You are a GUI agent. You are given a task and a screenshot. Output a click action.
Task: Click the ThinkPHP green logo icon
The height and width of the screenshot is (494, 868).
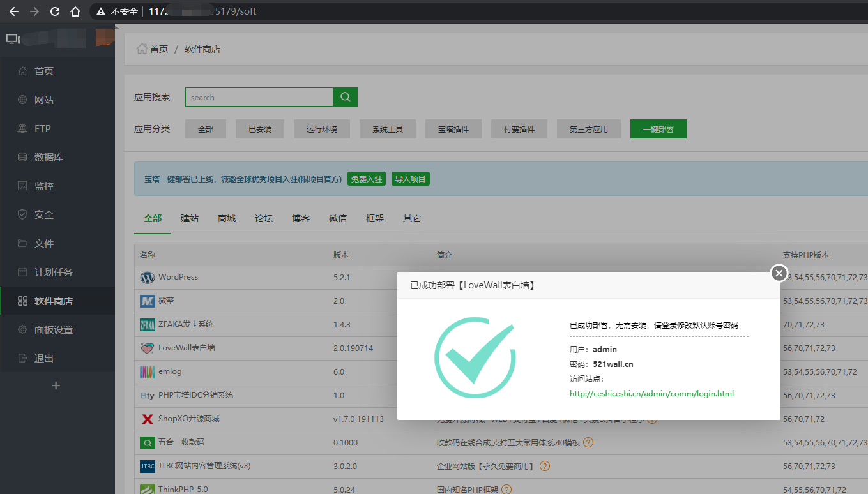click(x=148, y=489)
